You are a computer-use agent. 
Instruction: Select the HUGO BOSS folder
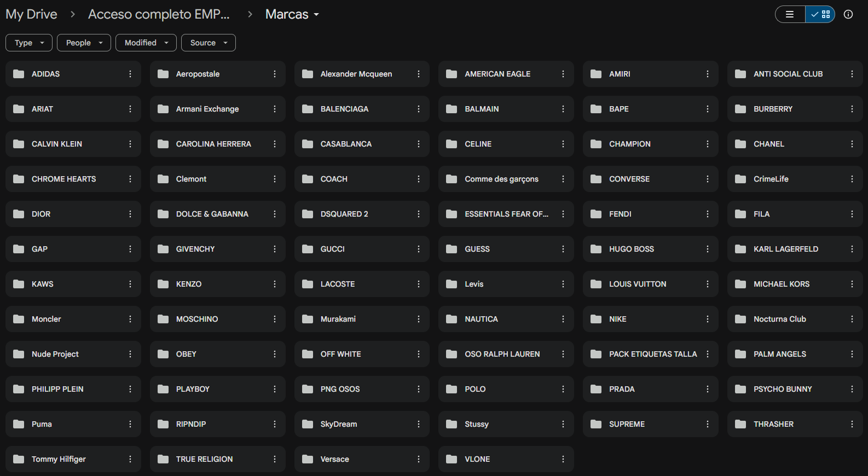tap(651, 249)
